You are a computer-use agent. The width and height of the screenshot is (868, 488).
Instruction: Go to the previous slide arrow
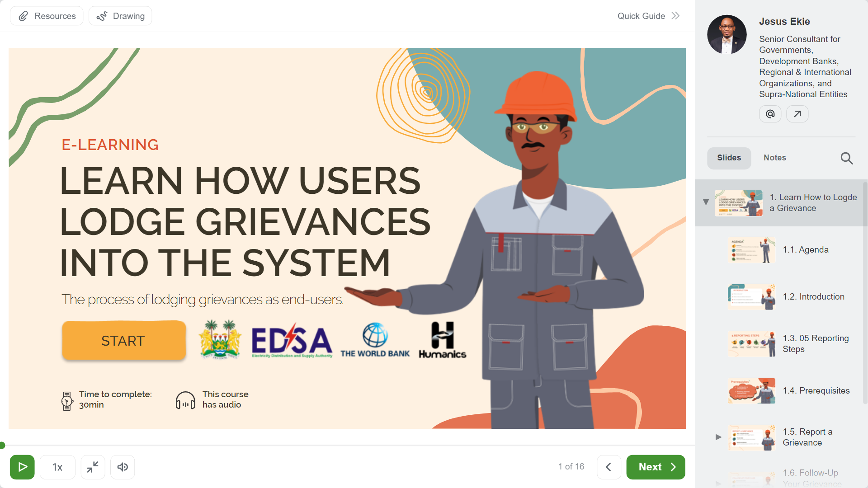point(609,467)
